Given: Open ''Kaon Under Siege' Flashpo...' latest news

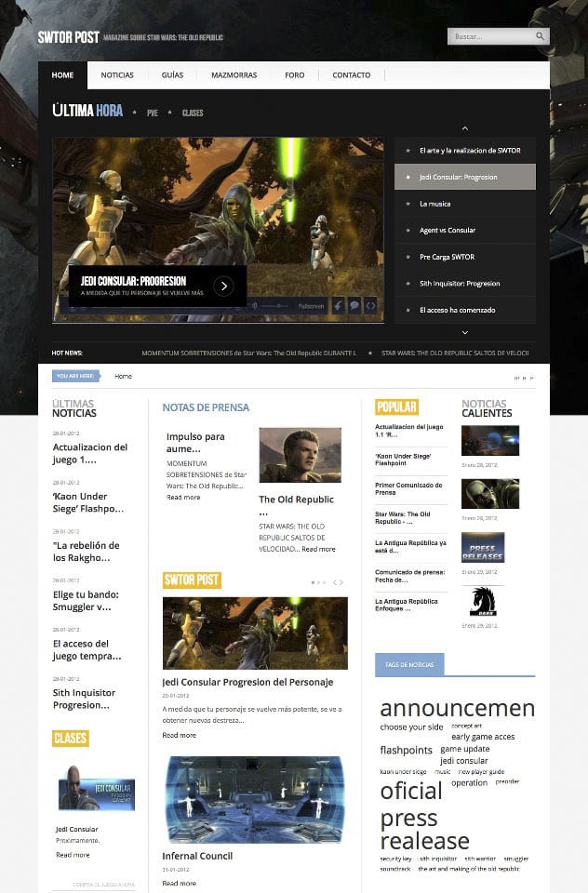Looking at the screenshot, I should click(88, 502).
